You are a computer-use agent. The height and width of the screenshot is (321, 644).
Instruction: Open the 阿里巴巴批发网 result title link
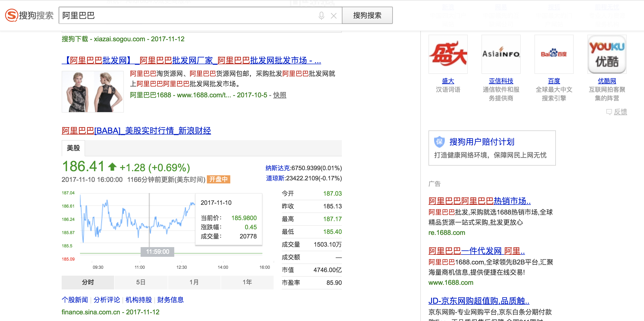tap(191, 60)
